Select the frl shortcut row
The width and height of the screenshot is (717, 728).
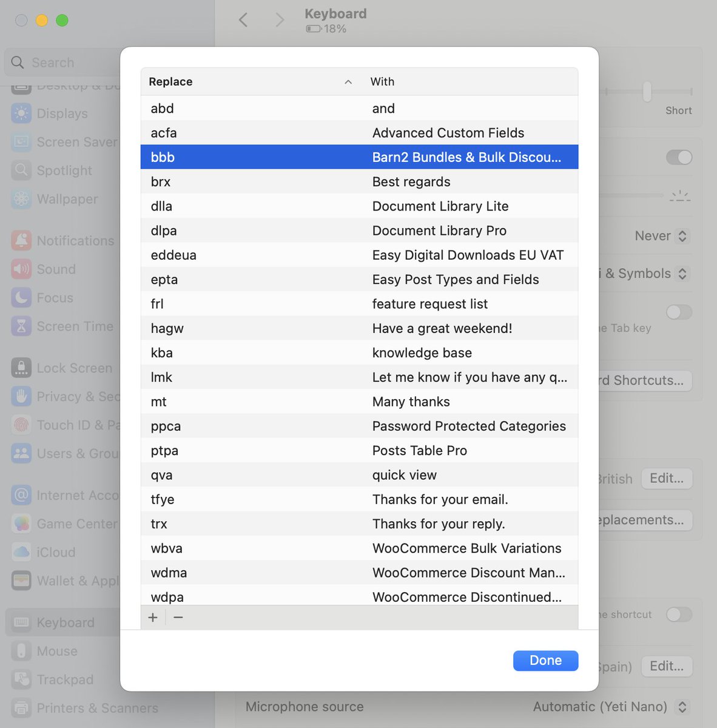359,304
